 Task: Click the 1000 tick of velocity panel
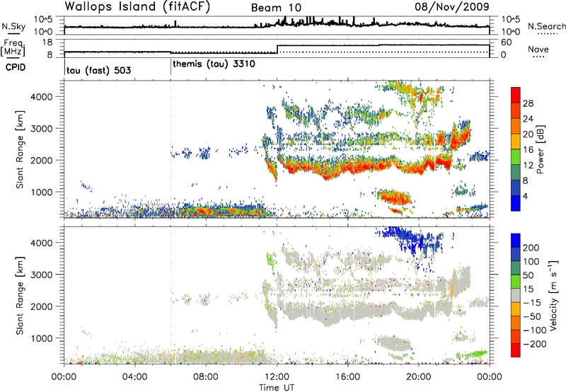click(x=42, y=338)
